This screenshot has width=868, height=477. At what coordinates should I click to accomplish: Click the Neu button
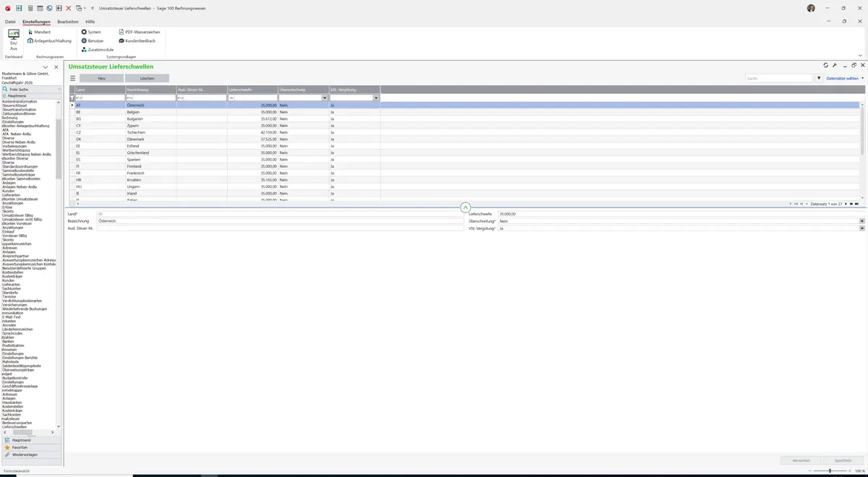coord(101,78)
